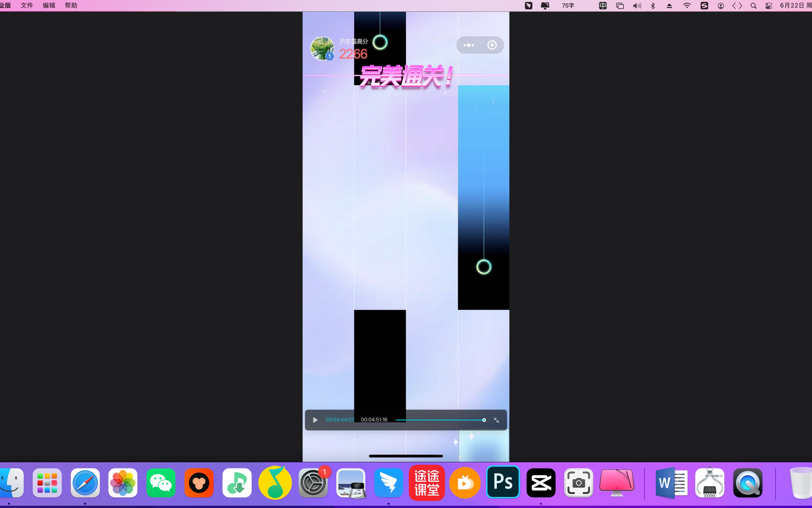Launch 途途课堂 from the Dock
Viewport: 812px width, 508px height.
(x=427, y=483)
